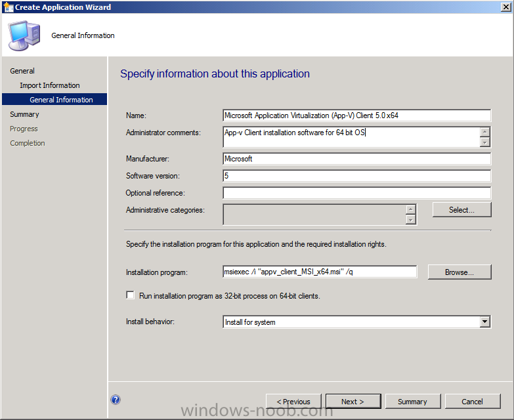Click the 'Specify information about this application' heading
The width and height of the screenshot is (514, 420).
215,73
